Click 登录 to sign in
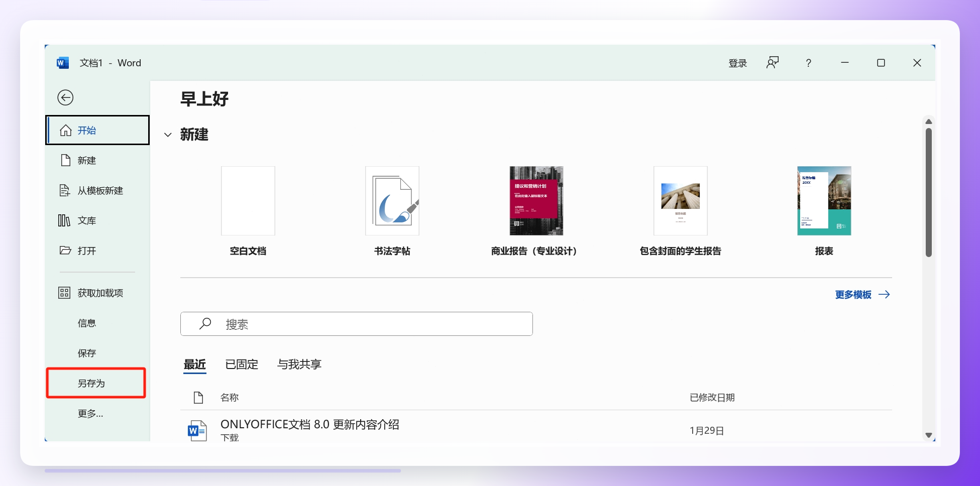 pyautogui.click(x=738, y=63)
